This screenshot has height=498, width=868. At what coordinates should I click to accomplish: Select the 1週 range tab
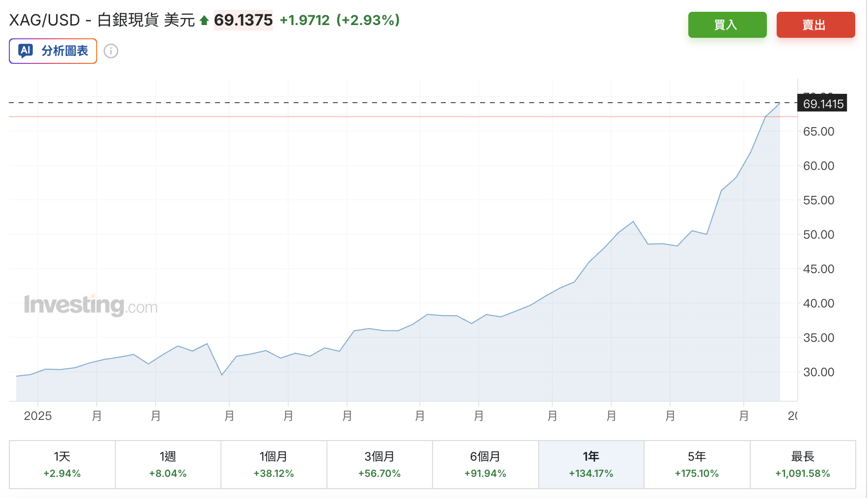pyautogui.click(x=168, y=465)
